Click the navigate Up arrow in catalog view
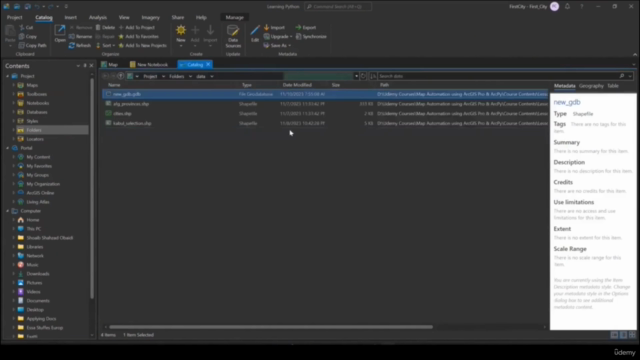The width and height of the screenshot is (640, 360). (121, 76)
